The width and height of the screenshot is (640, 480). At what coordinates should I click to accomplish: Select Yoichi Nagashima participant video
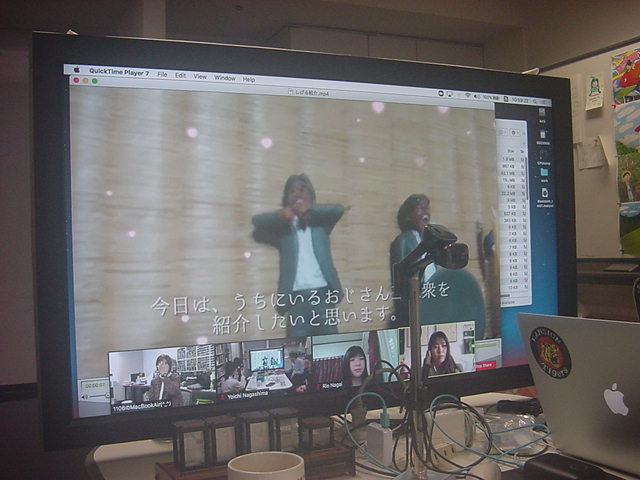pos(264,367)
